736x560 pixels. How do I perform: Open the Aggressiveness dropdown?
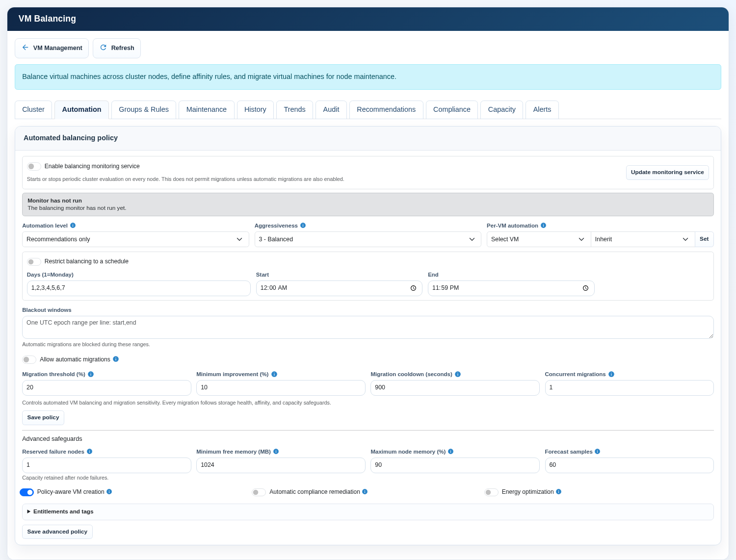click(368, 239)
